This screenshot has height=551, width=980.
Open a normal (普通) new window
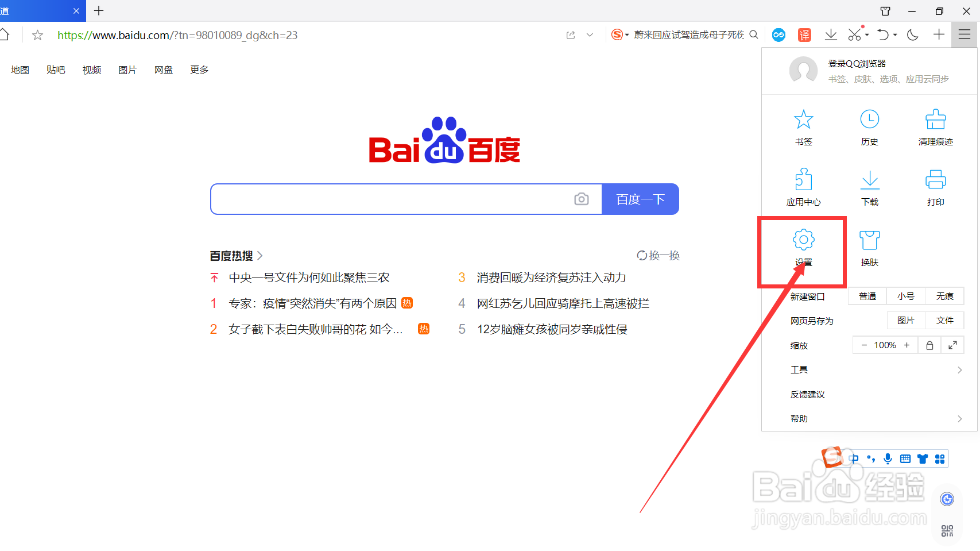tap(867, 296)
